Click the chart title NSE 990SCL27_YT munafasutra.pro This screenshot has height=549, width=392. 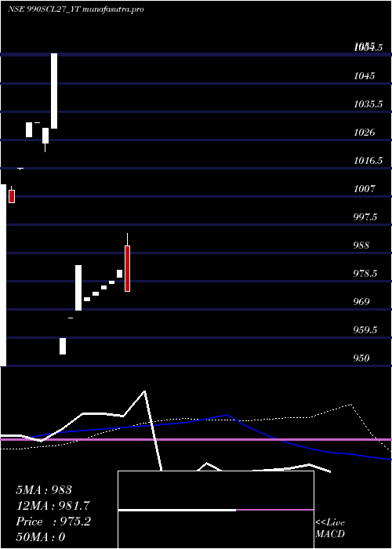75,9
